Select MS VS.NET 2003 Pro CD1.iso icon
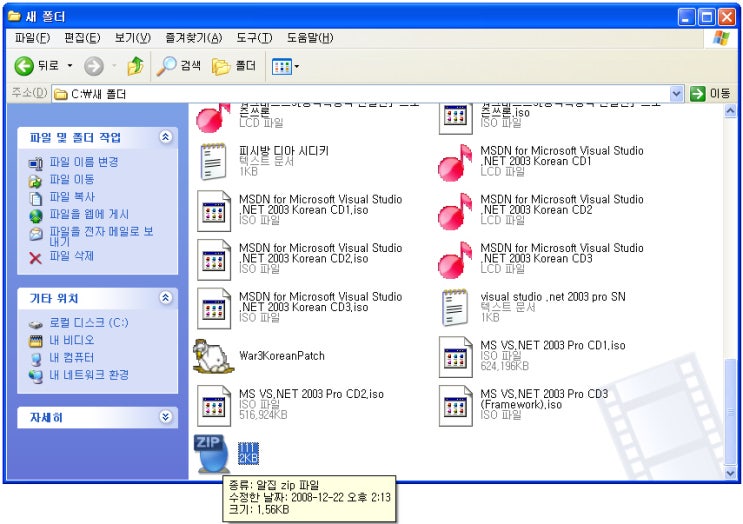Image resolution: width=743 pixels, height=524 pixels. [x=455, y=357]
